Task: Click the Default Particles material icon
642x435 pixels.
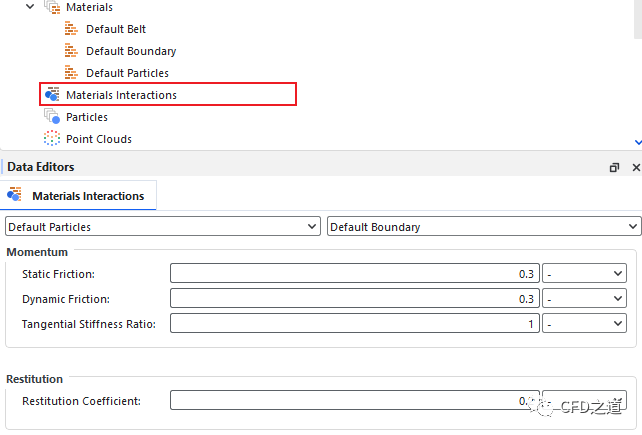Action: click(71, 73)
